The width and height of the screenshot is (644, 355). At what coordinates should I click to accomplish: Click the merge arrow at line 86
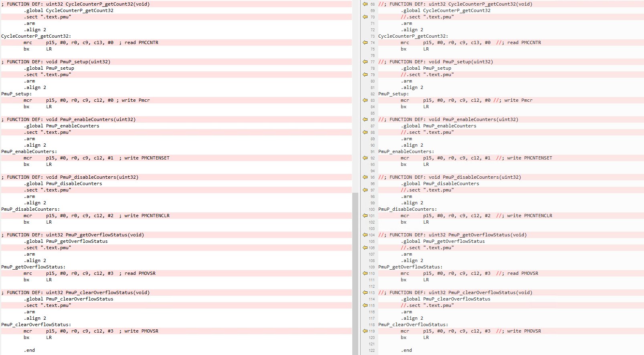tap(365, 119)
